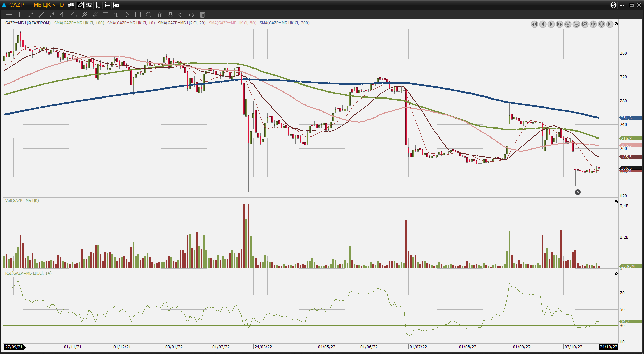Select the ellipse shape tool
The height and width of the screenshot is (354, 644).
149,15
